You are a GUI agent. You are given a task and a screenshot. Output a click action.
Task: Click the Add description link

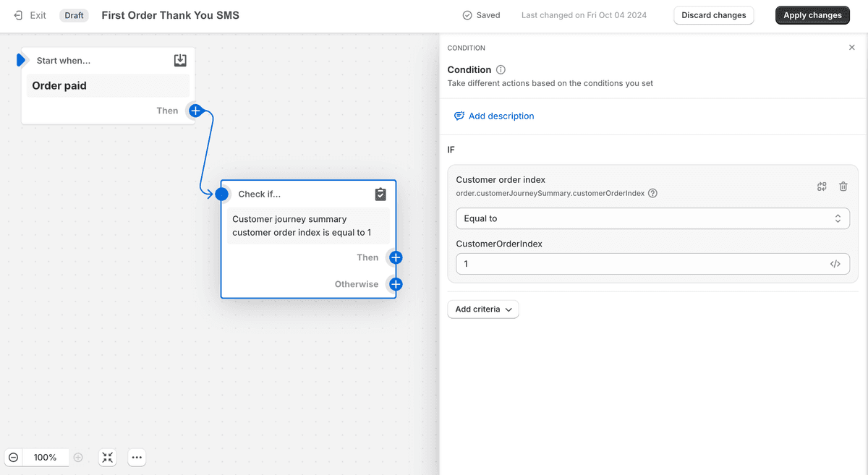point(501,116)
